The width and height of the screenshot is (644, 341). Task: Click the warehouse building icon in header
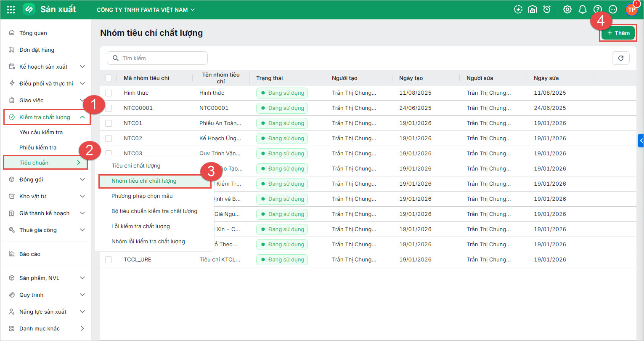click(533, 9)
